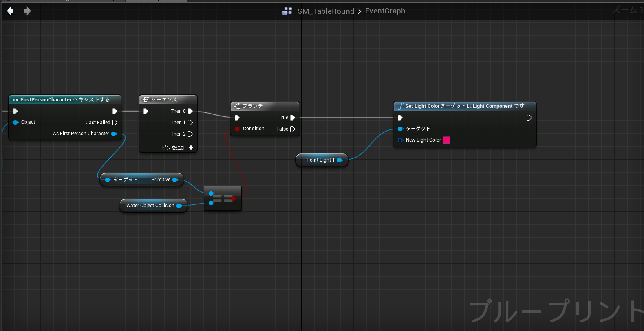Click the Branch True execution pin
The height and width of the screenshot is (331, 644).
click(x=293, y=118)
